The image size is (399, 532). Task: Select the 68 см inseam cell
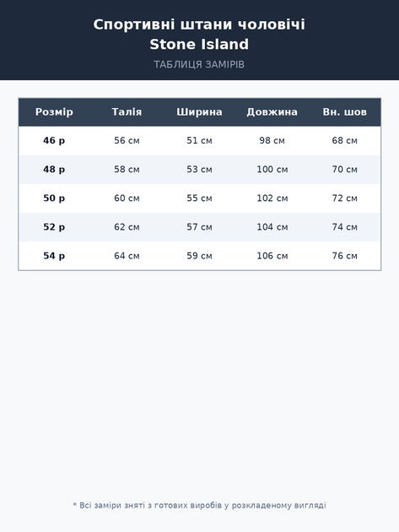pos(344,140)
